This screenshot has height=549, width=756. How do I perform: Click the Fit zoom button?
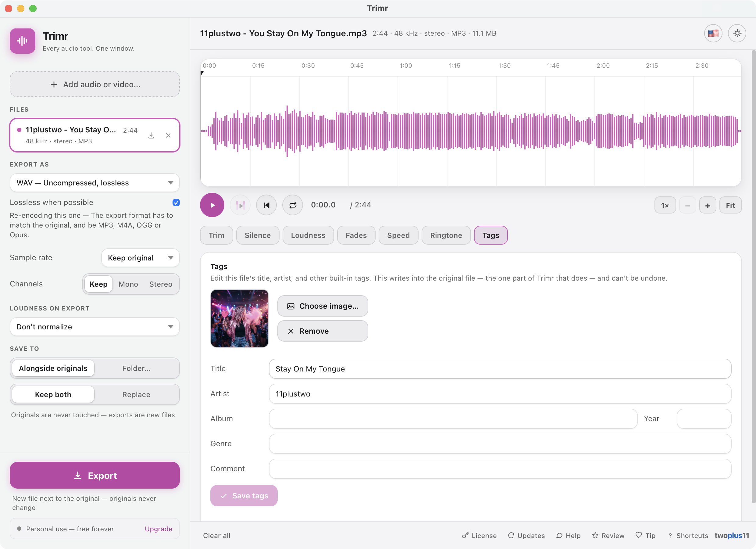[x=730, y=206]
